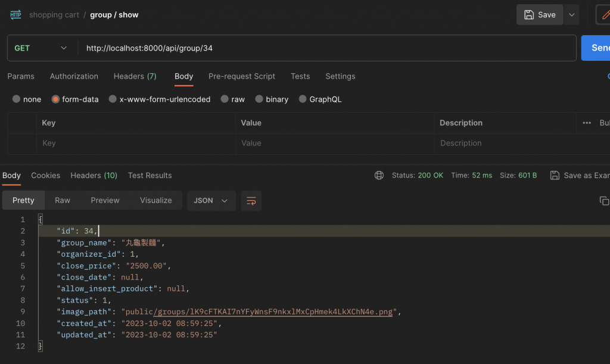The height and width of the screenshot is (364, 610).
Task: Open the response Cookies tab
Action: (x=45, y=175)
